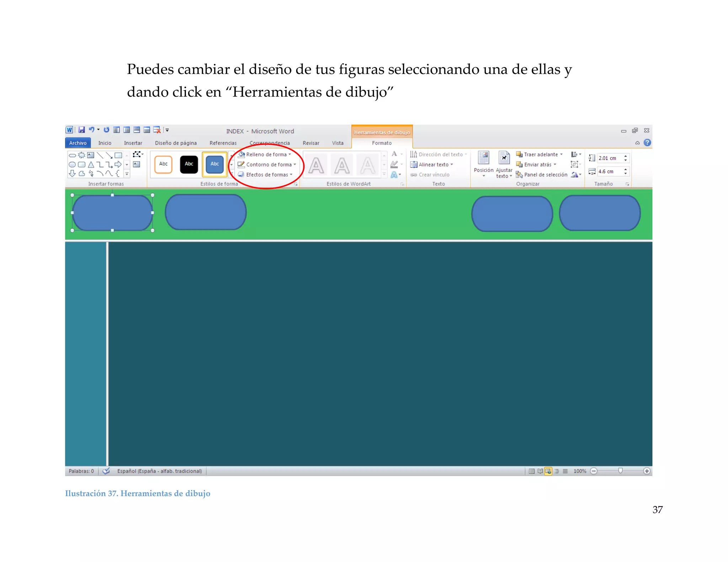Open the Insertar ribbon tab
This screenshot has height=562, width=728.
133,143
